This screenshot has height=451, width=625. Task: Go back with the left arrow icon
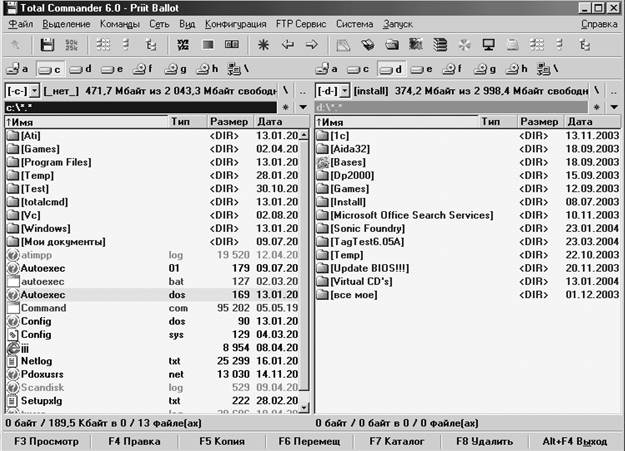(x=287, y=45)
